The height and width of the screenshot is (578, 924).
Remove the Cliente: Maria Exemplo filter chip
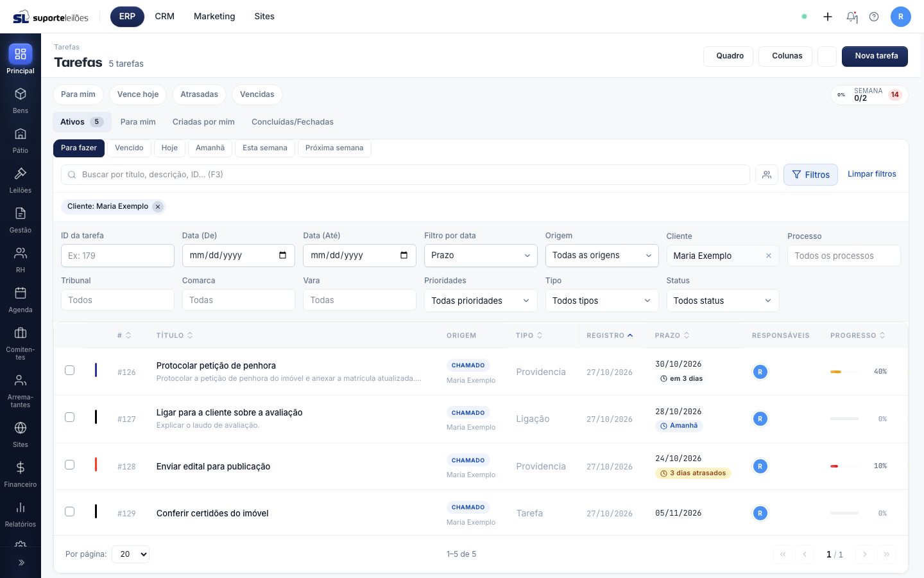pos(158,207)
